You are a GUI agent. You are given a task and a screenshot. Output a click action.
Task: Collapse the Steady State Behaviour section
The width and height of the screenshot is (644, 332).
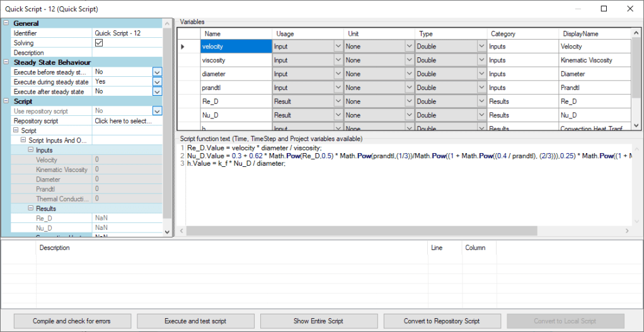tap(6, 62)
